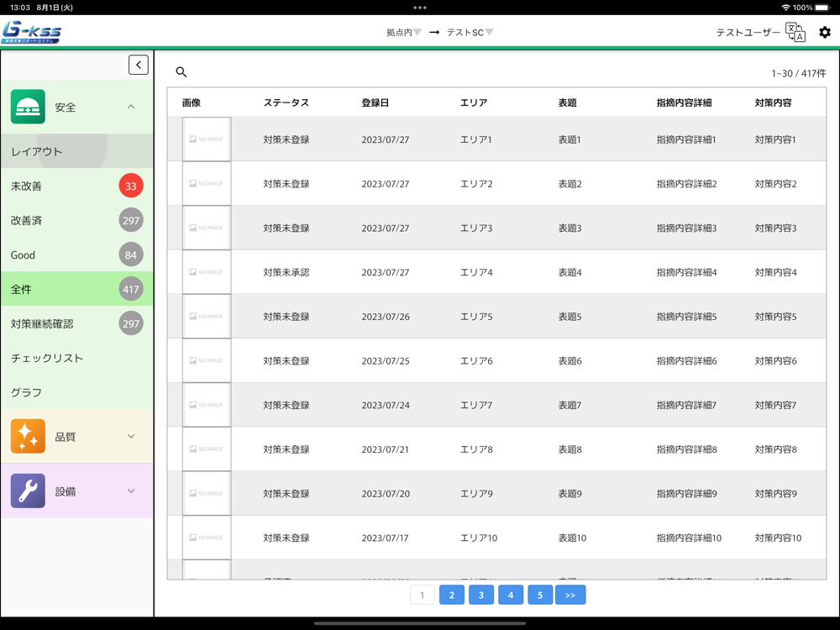Viewport: 840px width, 630px height.
Task: Click the G-KSS logo
Action: point(32,32)
